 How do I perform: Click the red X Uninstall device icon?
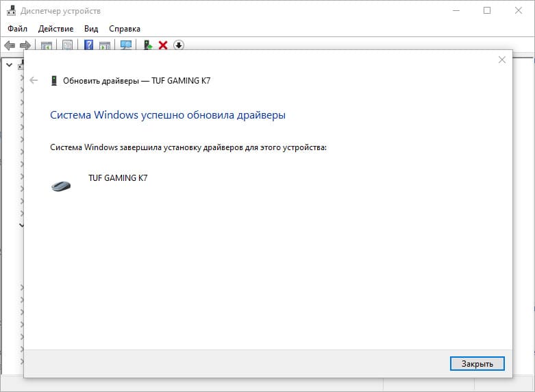pos(163,45)
